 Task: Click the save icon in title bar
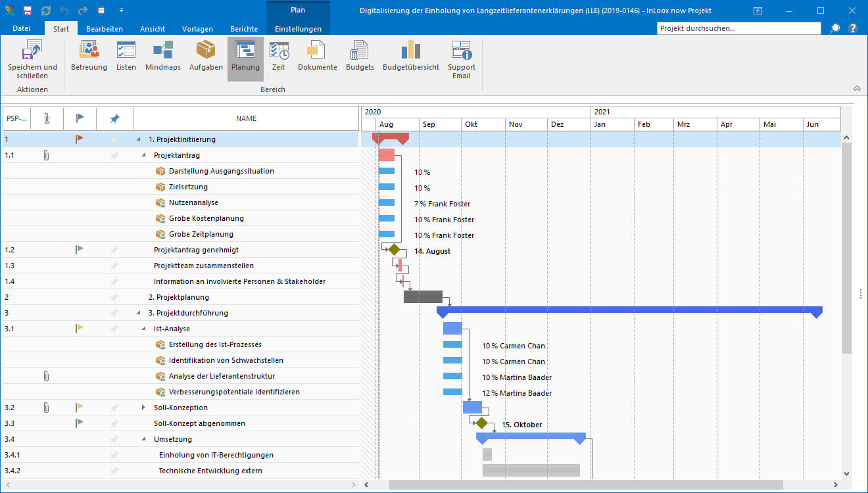point(28,11)
